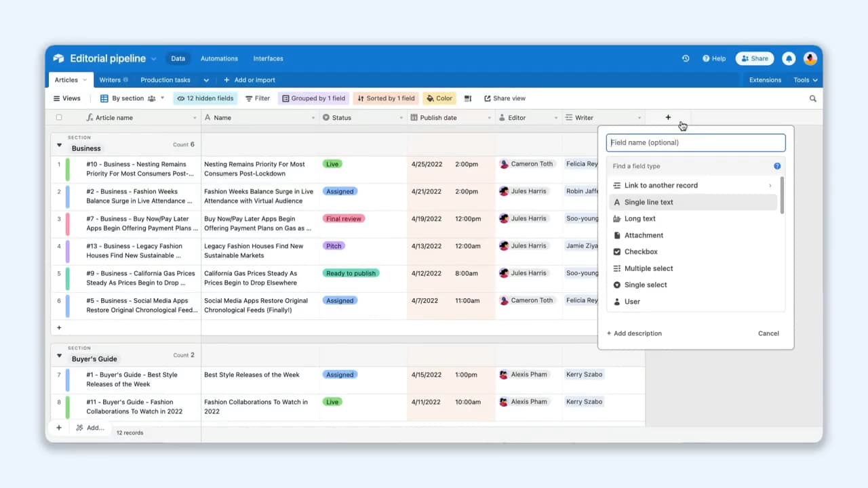Viewport: 868px width, 488px height.
Task: Click the Ready to publish status tag
Action: [351, 273]
